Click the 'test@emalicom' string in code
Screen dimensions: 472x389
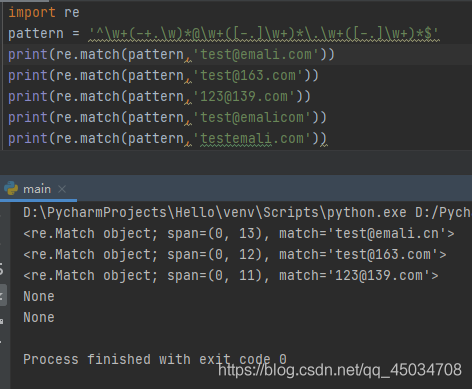tap(252, 117)
